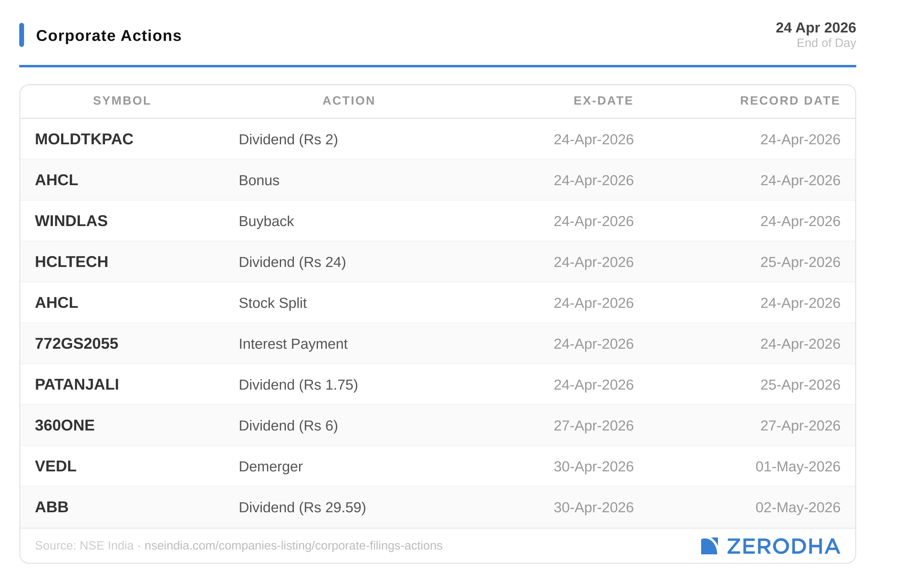This screenshot has height=588, width=914.
Task: Click the Zerodha logo icon
Action: click(x=709, y=546)
